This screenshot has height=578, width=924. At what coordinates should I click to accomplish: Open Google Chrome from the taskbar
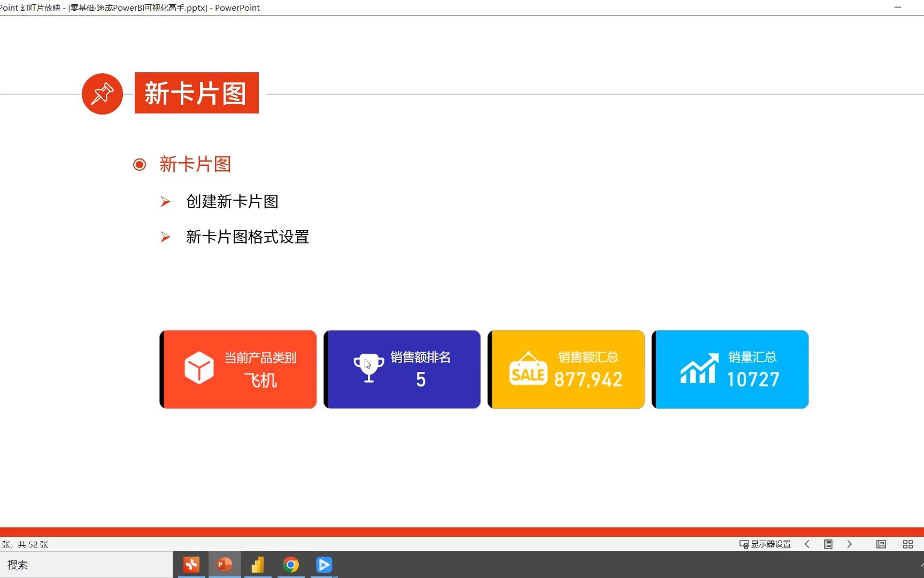point(291,565)
